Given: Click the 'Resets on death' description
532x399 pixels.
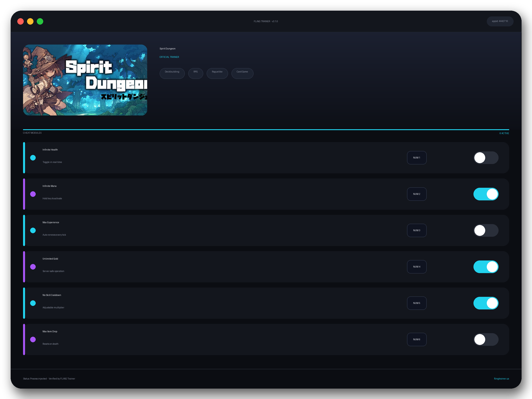Looking at the screenshot, I should [51, 344].
